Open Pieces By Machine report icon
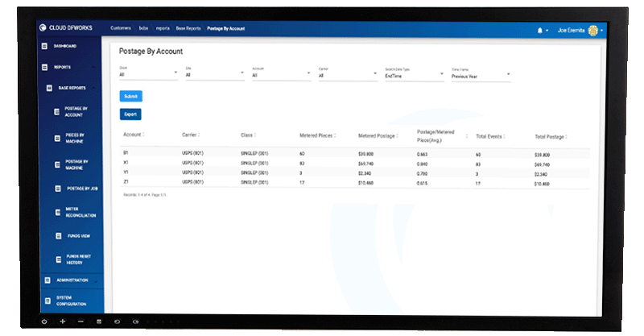This screenshot has width=644, height=336. pyautogui.click(x=57, y=138)
